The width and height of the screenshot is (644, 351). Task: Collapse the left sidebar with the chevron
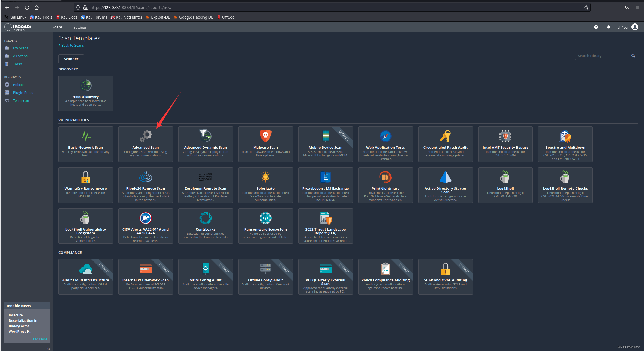click(49, 349)
